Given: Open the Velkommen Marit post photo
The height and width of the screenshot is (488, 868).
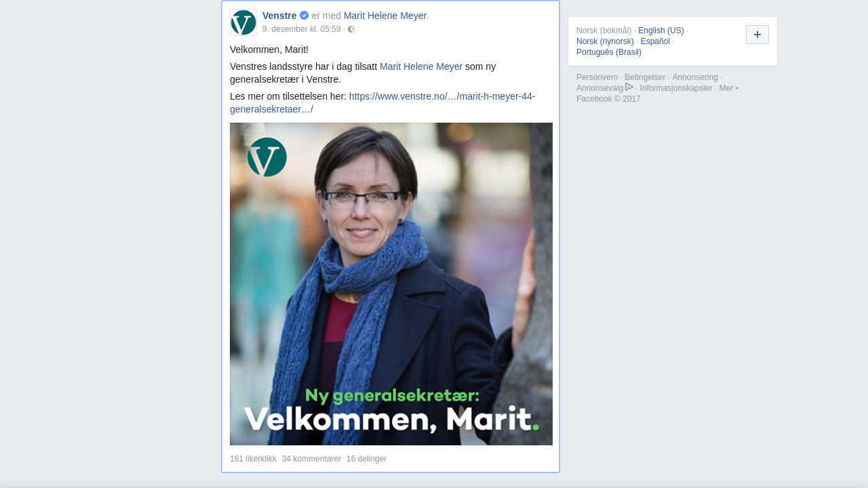Looking at the screenshot, I should (391, 284).
